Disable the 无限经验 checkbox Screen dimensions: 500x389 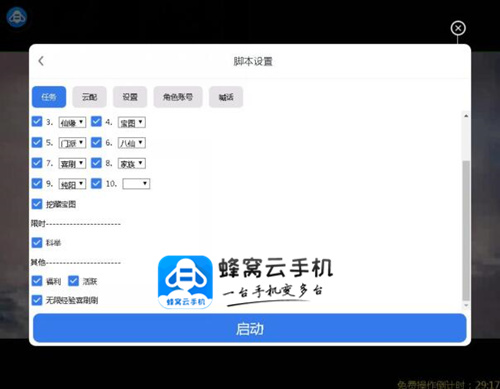click(x=37, y=300)
